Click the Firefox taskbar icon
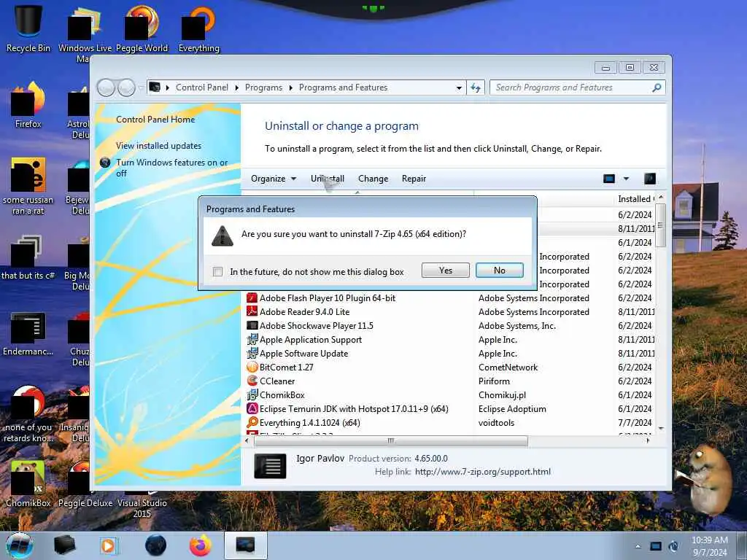Screen dimensions: 747x560 (x=201, y=545)
